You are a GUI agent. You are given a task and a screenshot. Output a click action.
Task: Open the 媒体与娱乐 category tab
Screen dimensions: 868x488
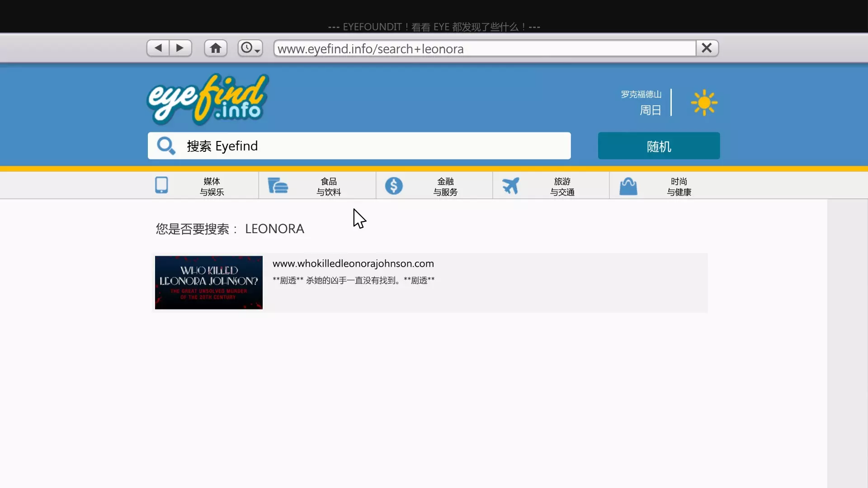pos(212,186)
